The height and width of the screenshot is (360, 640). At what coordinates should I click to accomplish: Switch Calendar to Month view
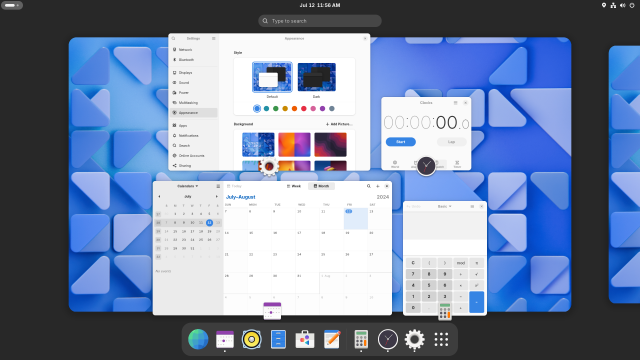point(321,186)
